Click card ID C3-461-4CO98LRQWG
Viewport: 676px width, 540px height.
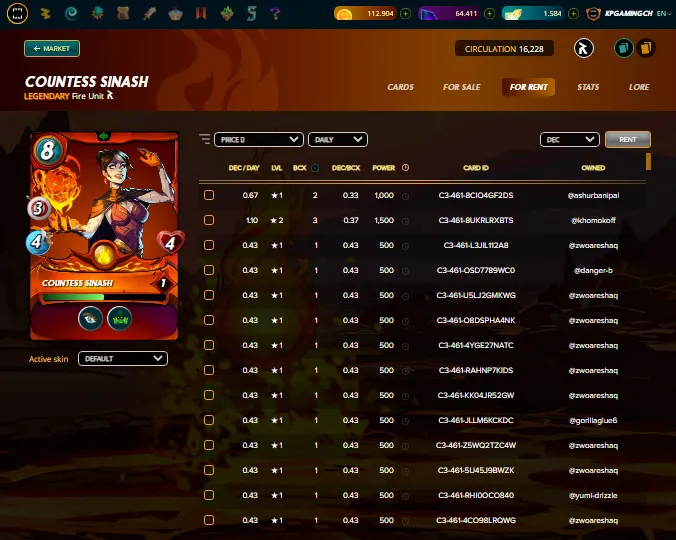click(x=476, y=520)
